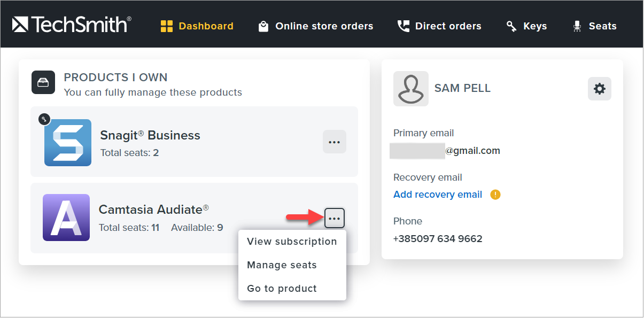The image size is (644, 318).
Task: Select View subscription from the menu
Action: click(x=292, y=242)
